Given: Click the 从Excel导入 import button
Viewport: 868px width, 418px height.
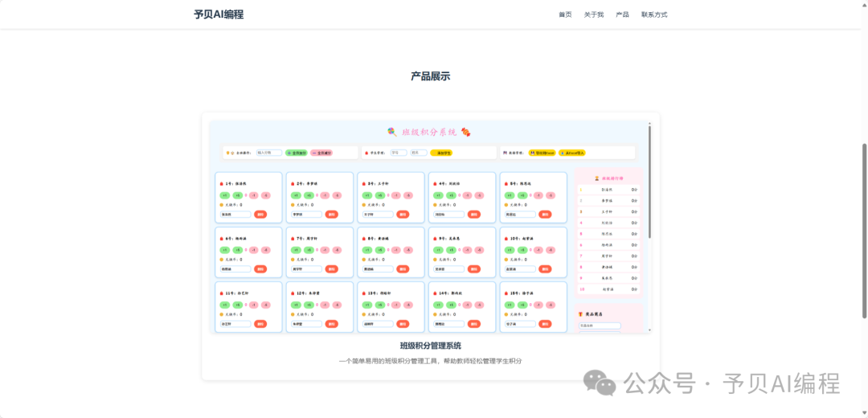Looking at the screenshot, I should [x=572, y=153].
